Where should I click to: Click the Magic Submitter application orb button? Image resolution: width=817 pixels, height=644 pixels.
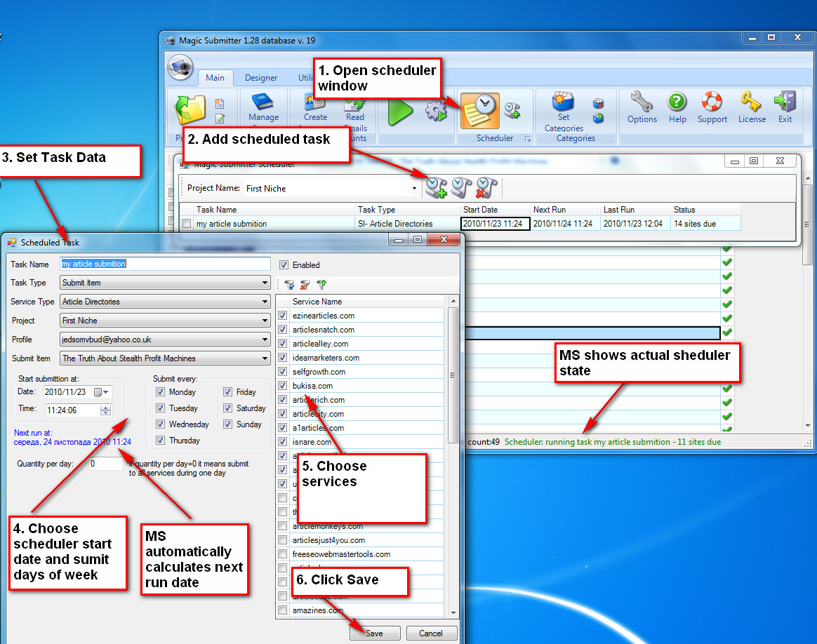point(180,67)
